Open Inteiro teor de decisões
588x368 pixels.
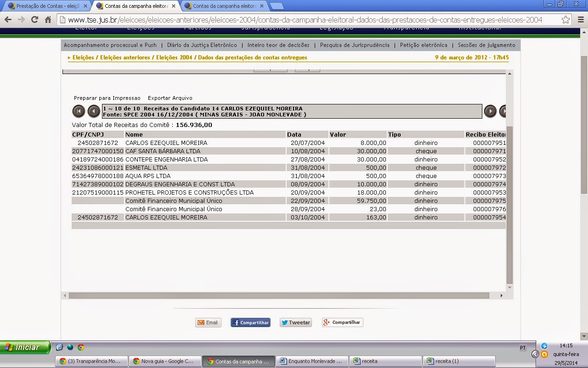pyautogui.click(x=278, y=45)
